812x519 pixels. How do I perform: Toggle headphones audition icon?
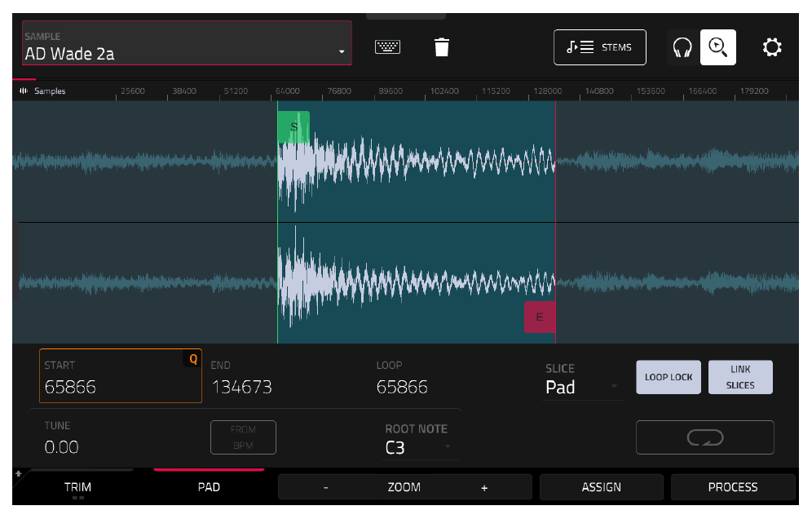click(x=682, y=47)
